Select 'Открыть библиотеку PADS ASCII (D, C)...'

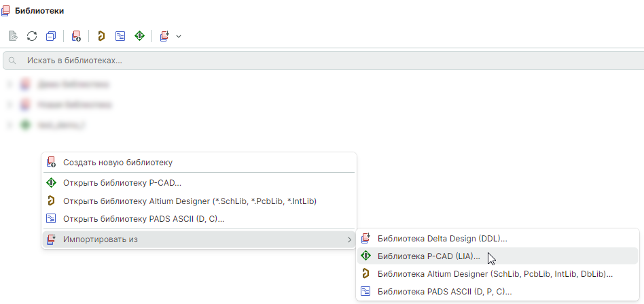click(x=143, y=219)
